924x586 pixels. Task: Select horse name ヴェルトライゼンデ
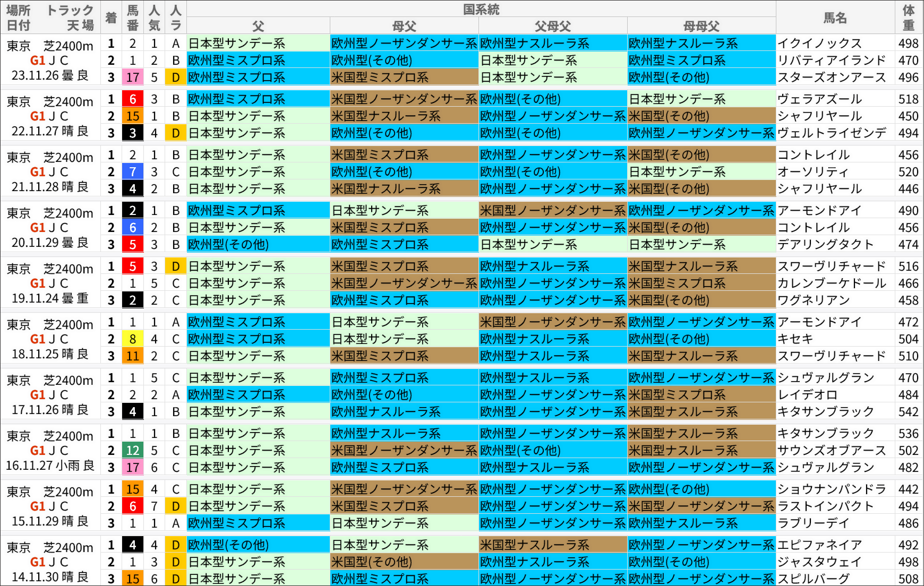pyautogui.click(x=832, y=133)
